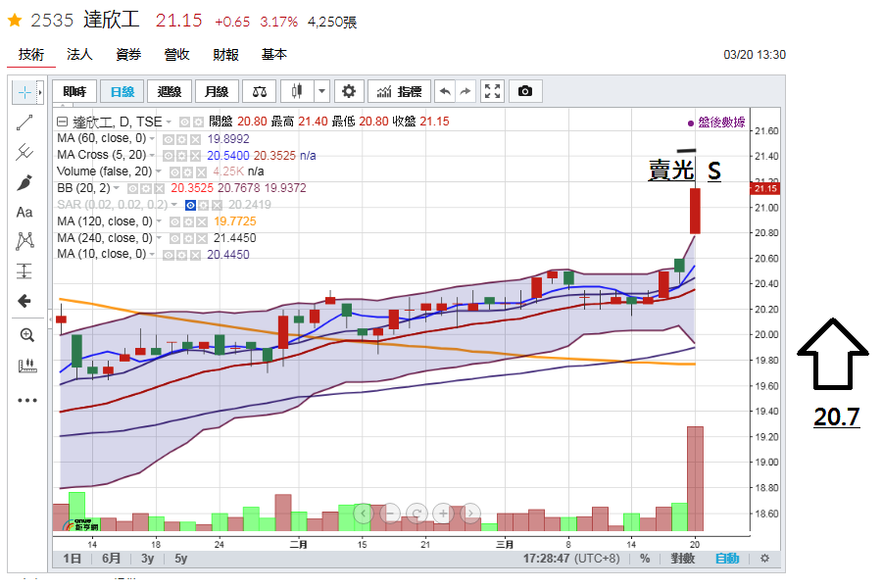Viewport: 882px width, 588px height.
Task: Change candlestick chart style
Action: (x=297, y=91)
